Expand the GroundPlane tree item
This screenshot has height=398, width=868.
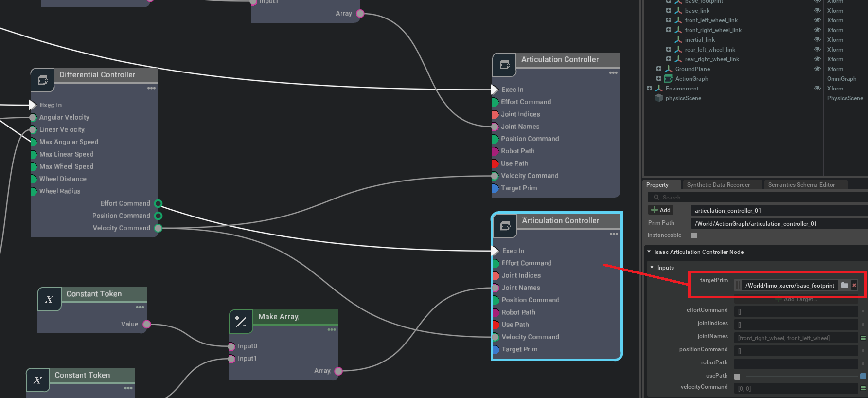click(x=659, y=69)
